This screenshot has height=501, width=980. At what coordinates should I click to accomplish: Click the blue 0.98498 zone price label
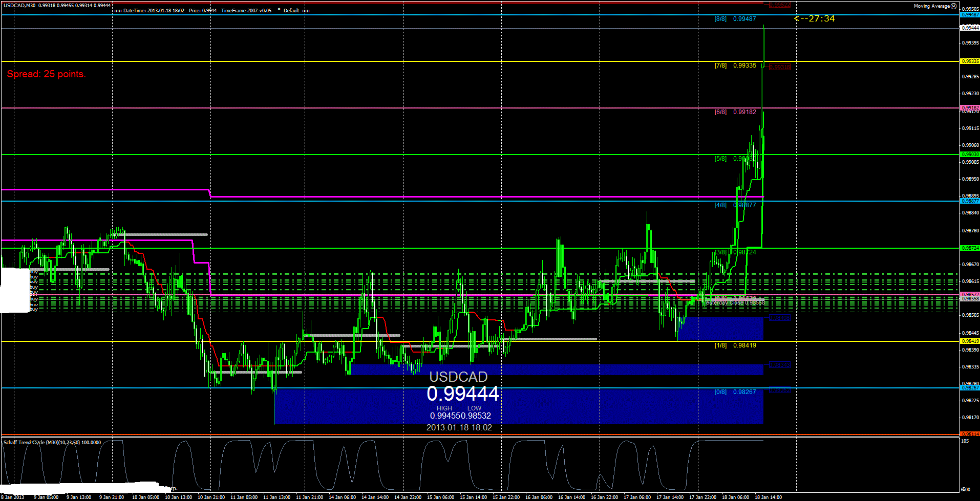coord(780,318)
